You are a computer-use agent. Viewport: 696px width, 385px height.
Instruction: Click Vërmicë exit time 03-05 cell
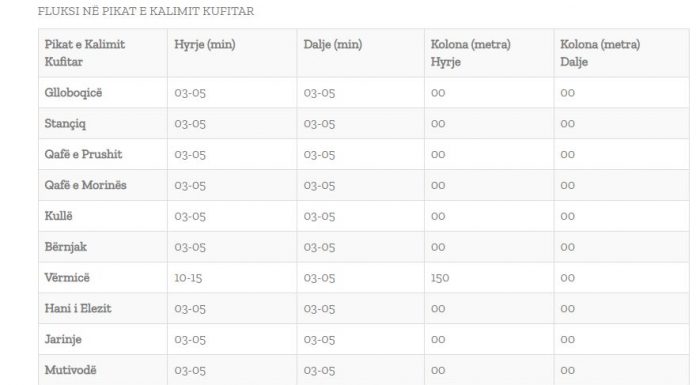[x=319, y=278]
